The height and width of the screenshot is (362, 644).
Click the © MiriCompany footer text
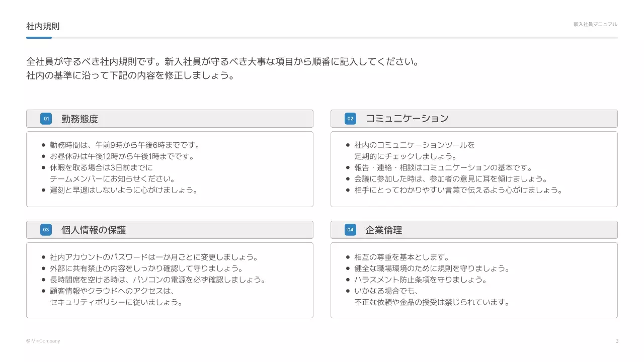(x=43, y=341)
